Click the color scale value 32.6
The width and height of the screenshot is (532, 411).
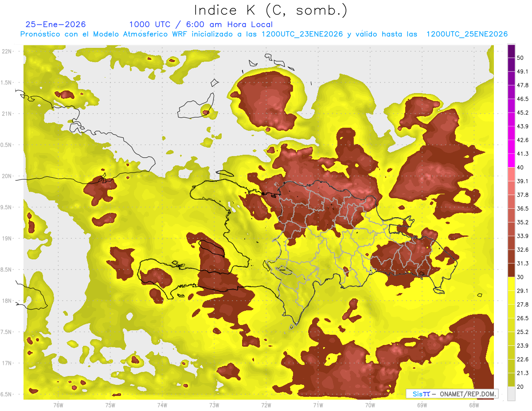coord(523,250)
